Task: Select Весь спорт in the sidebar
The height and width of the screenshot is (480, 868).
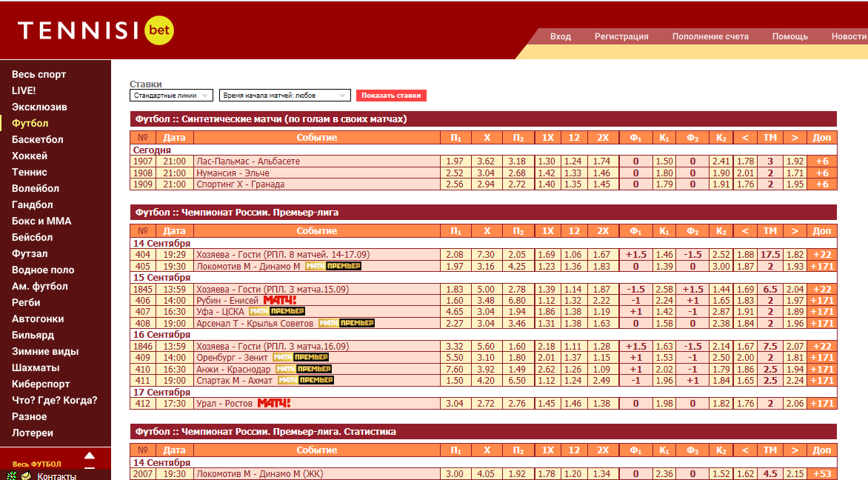Action: (39, 74)
